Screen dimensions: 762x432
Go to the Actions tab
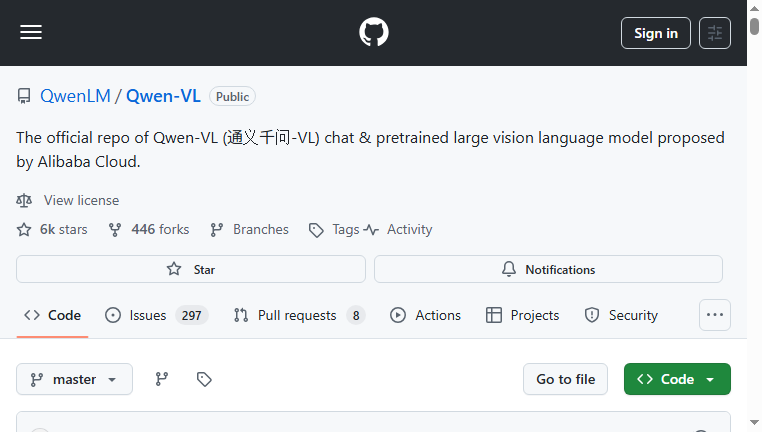[x=425, y=315]
